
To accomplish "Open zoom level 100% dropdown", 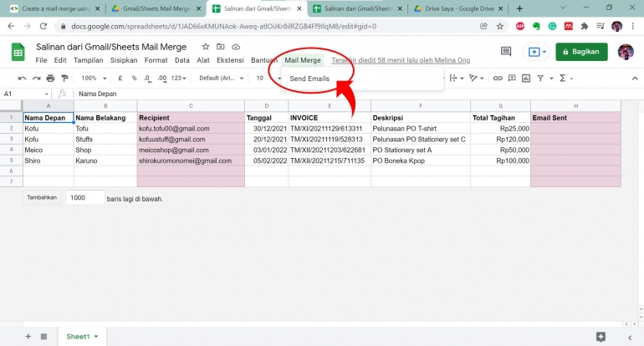I will (x=94, y=78).
